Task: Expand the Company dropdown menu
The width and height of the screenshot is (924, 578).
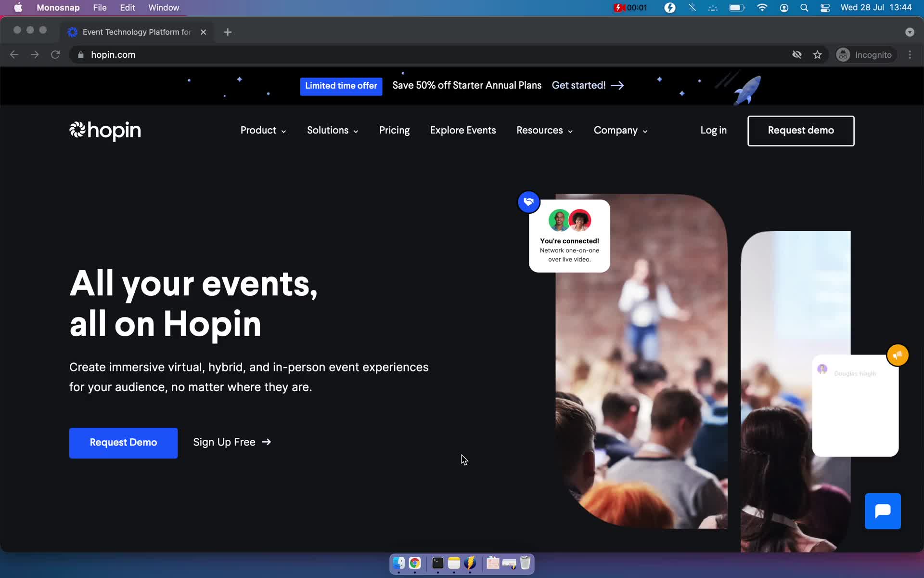Action: click(x=620, y=131)
